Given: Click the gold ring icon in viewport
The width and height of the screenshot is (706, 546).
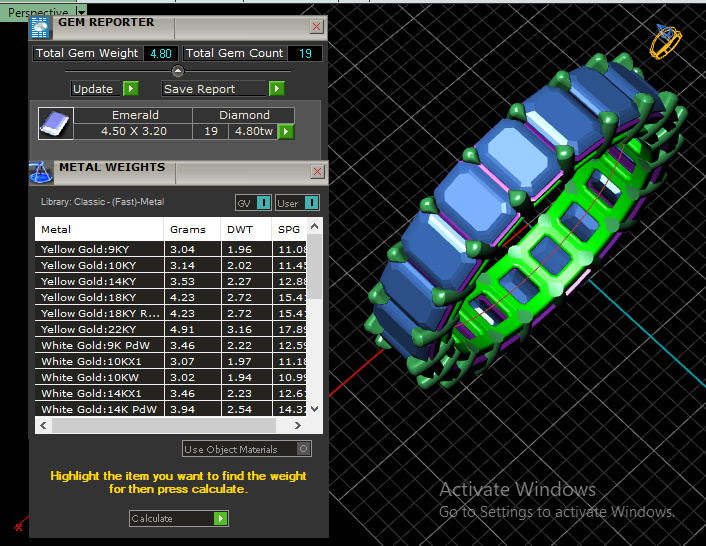Looking at the screenshot, I should point(665,41).
